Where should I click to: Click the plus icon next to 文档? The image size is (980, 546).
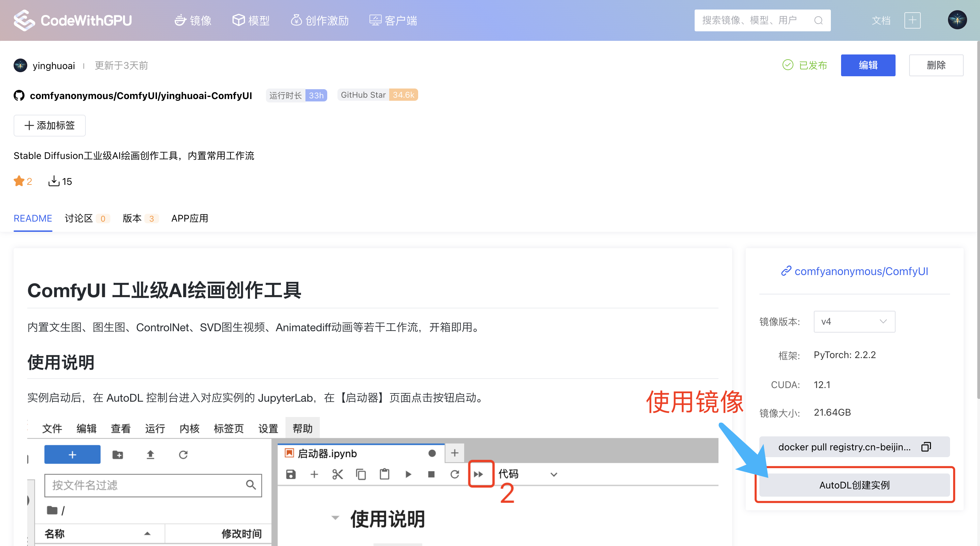[x=912, y=20]
